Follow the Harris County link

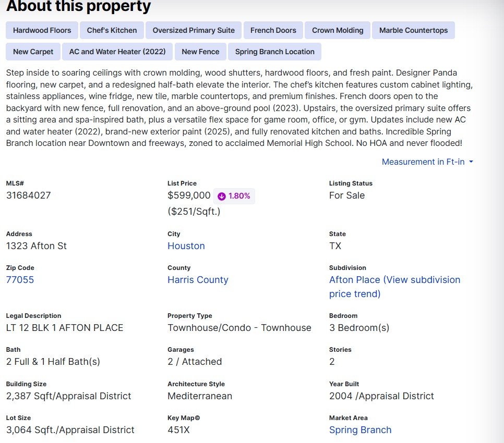[198, 280]
